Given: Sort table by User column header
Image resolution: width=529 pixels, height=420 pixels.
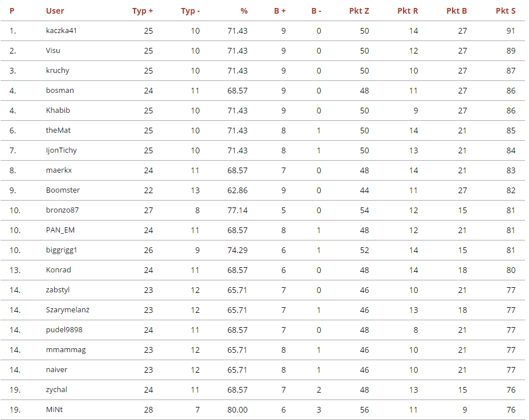Looking at the screenshot, I should click(55, 11).
